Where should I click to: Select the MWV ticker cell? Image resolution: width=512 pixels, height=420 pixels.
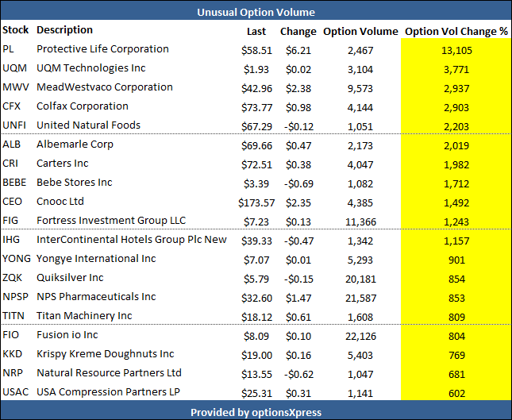coord(16,87)
